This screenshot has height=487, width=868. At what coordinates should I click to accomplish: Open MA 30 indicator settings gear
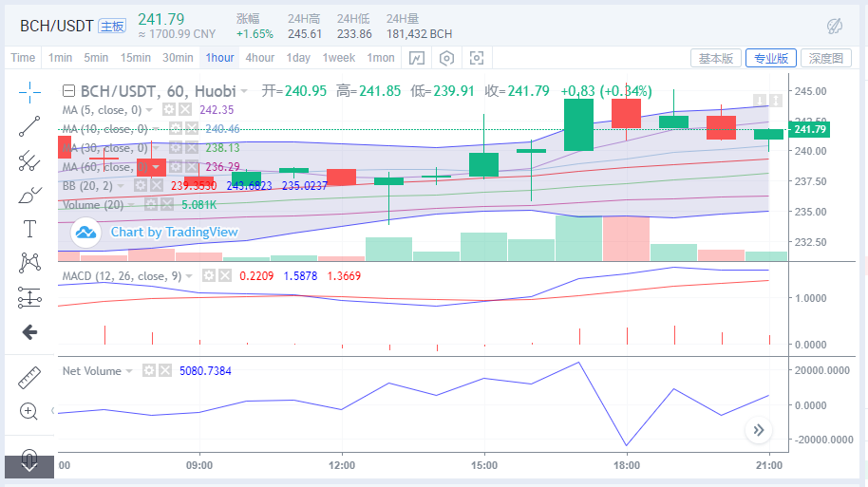(176, 148)
